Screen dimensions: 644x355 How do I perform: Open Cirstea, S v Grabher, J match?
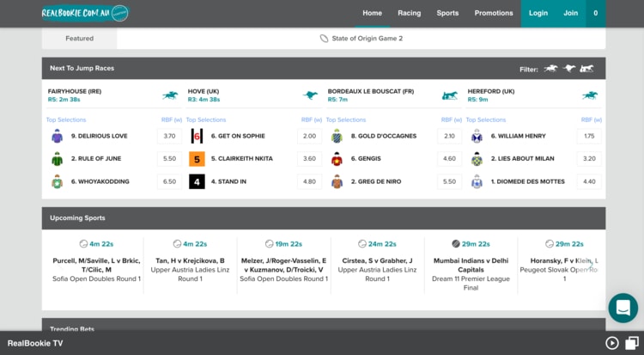(x=378, y=266)
